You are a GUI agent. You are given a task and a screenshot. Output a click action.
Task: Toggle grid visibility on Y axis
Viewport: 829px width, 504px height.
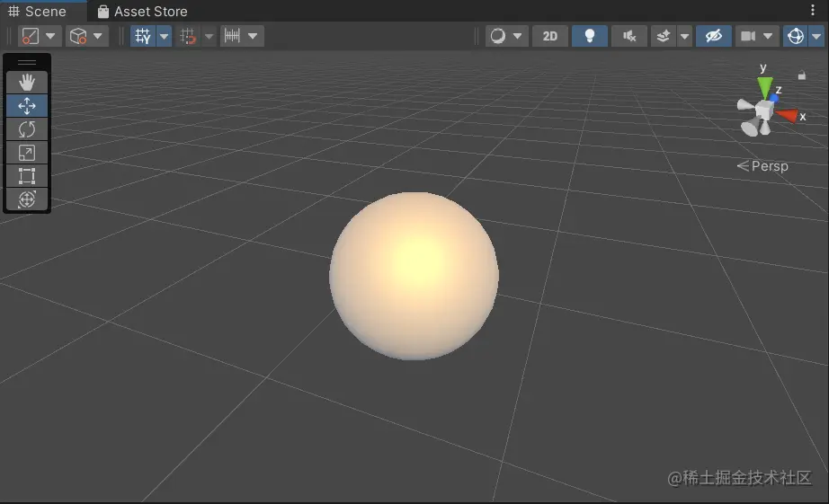click(x=143, y=36)
